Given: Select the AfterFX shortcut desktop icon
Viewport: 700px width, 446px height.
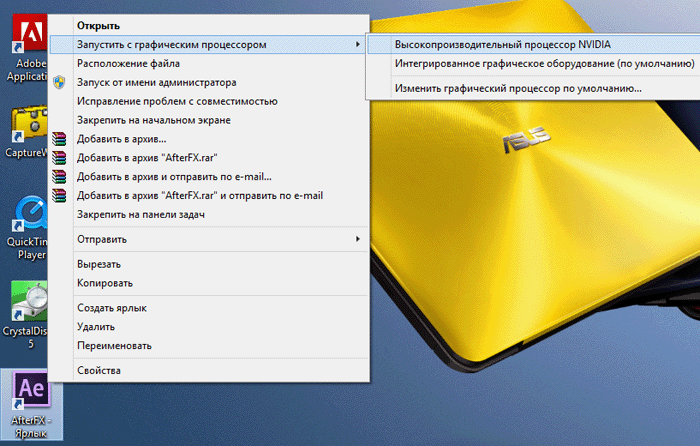Looking at the screenshot, I should [x=31, y=404].
